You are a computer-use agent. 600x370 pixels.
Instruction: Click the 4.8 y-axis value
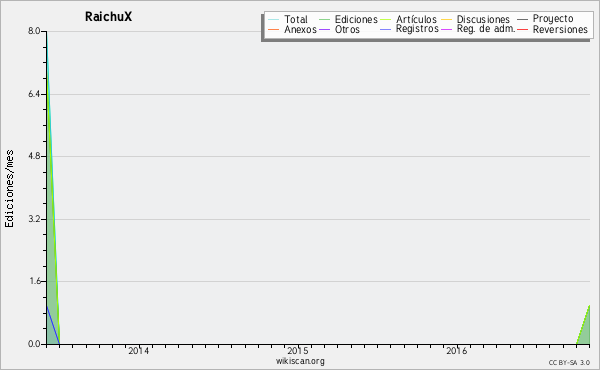point(34,156)
